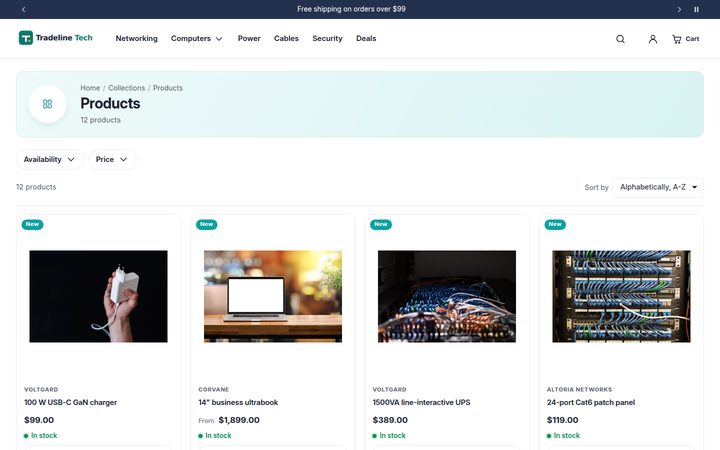Image resolution: width=720 pixels, height=450 pixels.
Task: Click New badge on patch panel card
Action: (555, 225)
